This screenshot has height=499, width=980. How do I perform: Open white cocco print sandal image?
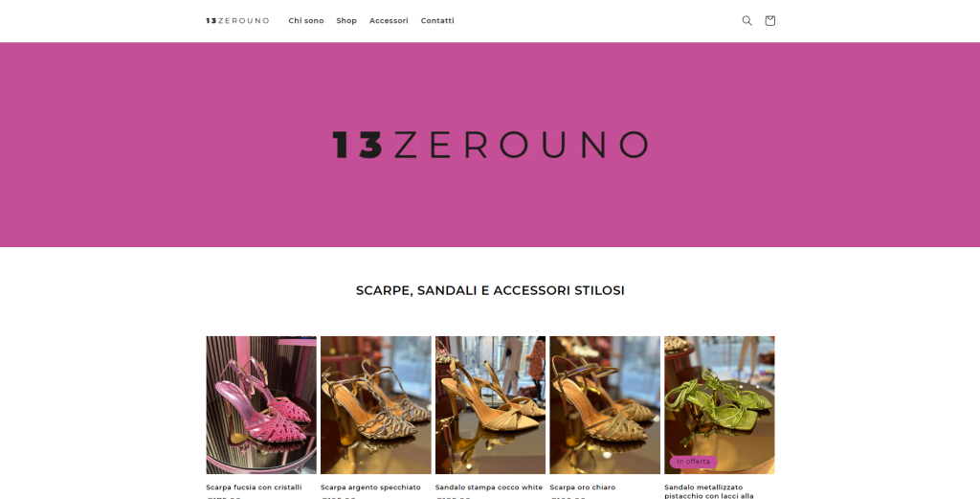[x=490, y=404]
